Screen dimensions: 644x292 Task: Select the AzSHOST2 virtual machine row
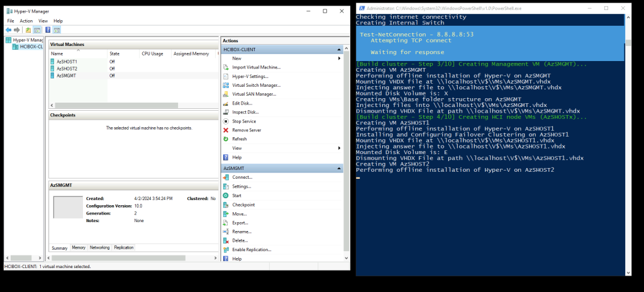[133, 69]
